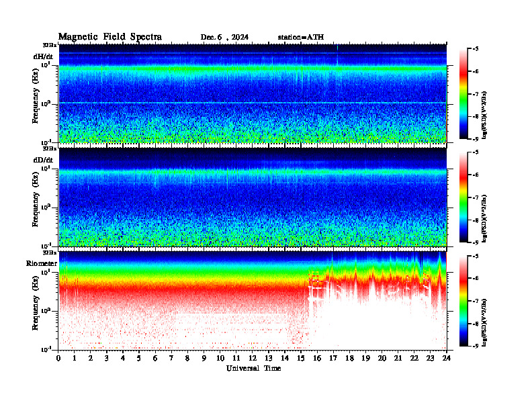
Task: Click the Riometer panel label
Action: [x=42, y=263]
